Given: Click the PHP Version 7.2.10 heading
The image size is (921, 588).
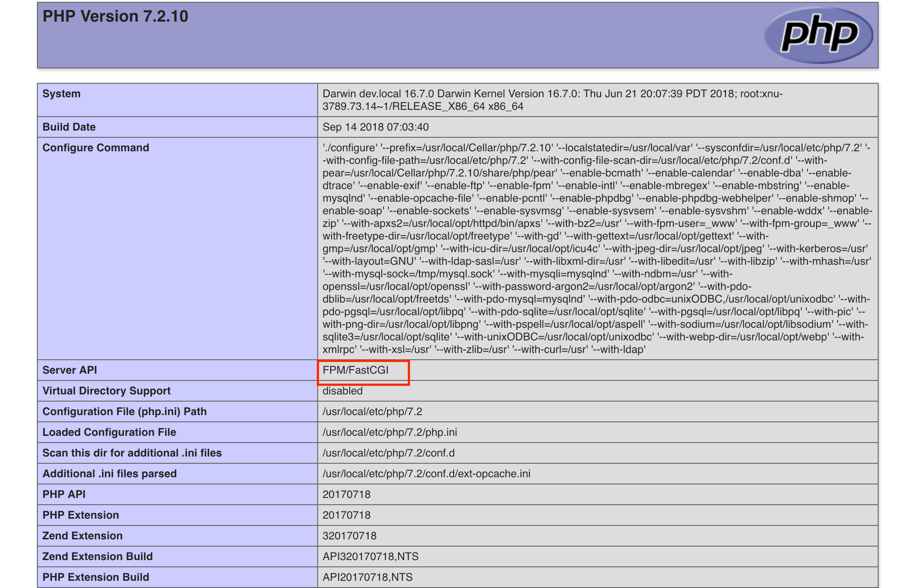Looking at the screenshot, I should (x=115, y=16).
